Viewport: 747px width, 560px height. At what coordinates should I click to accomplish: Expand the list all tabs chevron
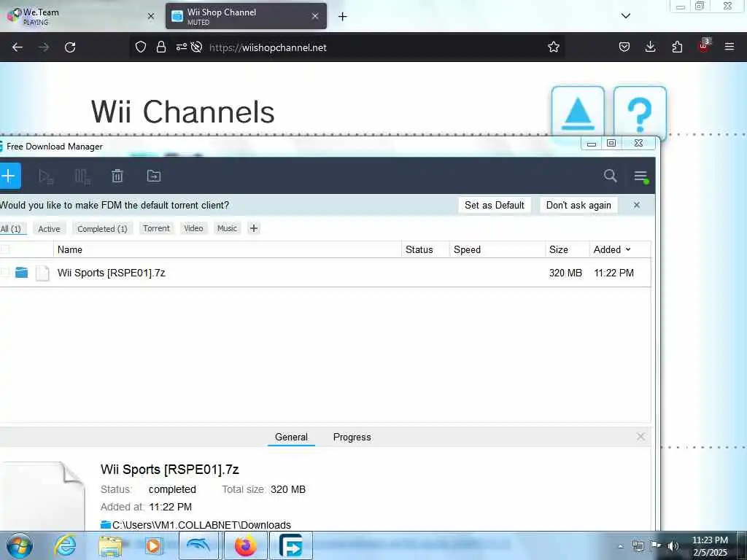coord(625,16)
